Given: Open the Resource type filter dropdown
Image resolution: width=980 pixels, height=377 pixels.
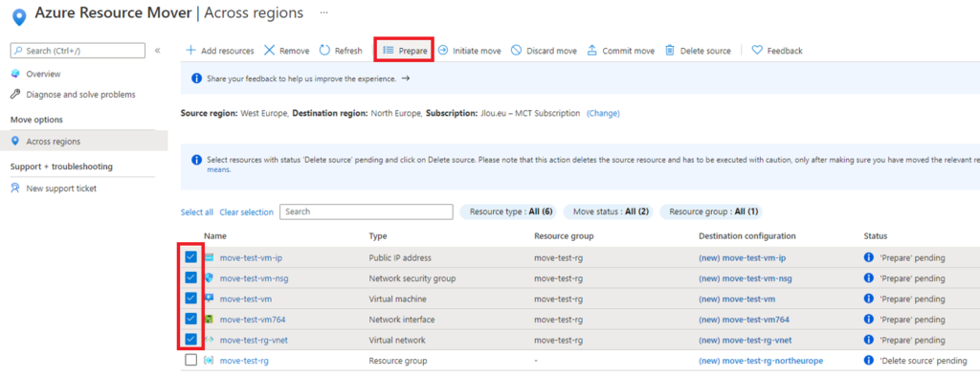Looking at the screenshot, I should point(509,212).
